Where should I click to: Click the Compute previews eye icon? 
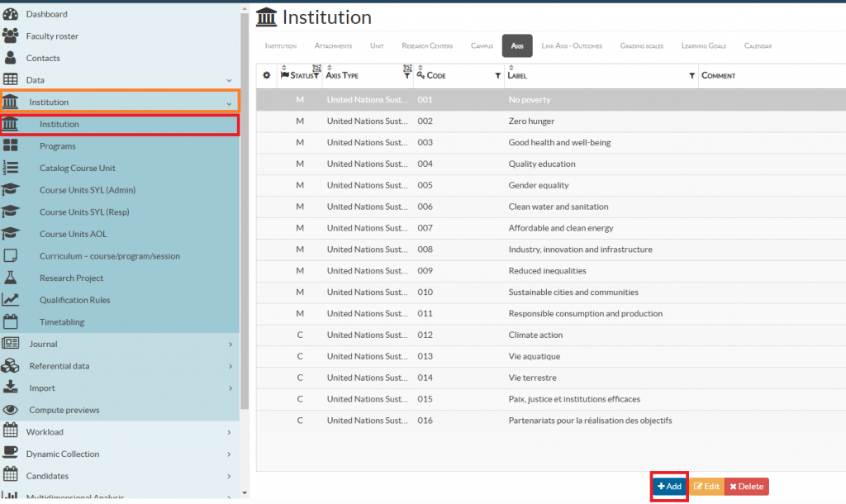pyautogui.click(x=11, y=410)
